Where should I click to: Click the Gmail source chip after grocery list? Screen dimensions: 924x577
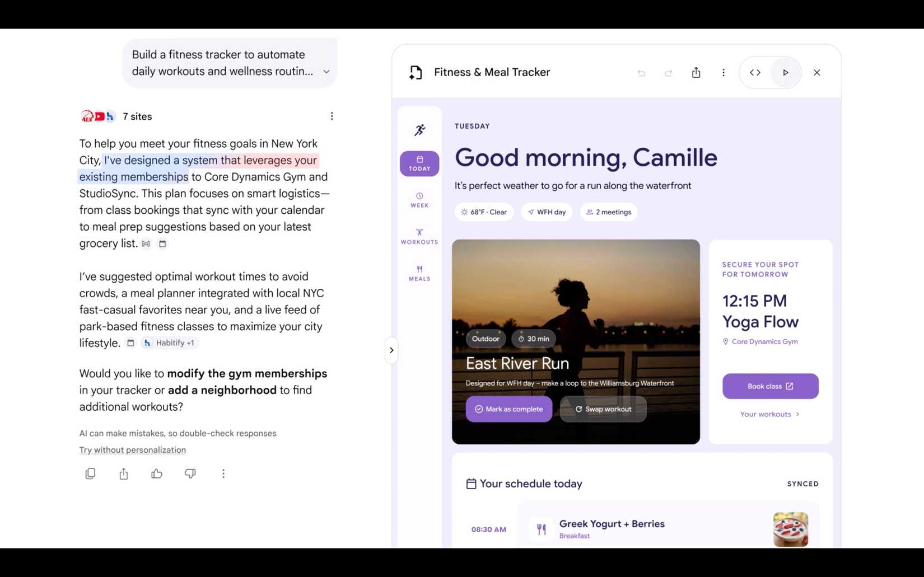146,243
